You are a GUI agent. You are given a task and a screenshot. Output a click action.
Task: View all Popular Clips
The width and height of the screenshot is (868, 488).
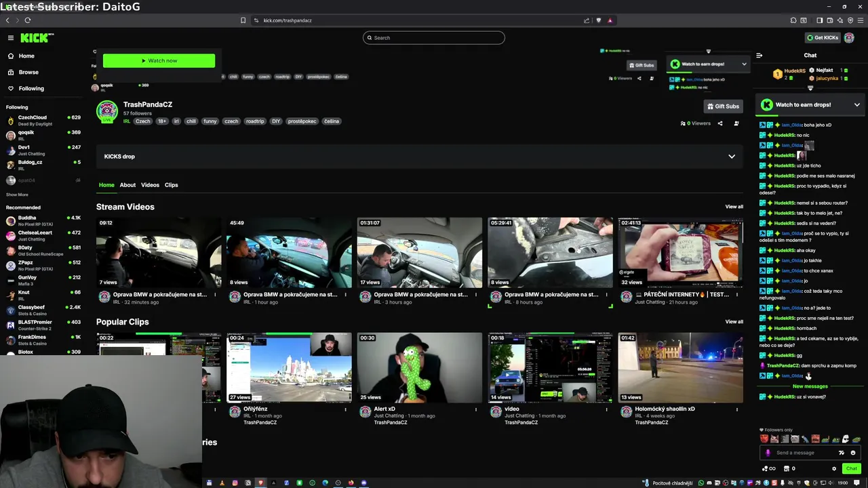click(x=734, y=322)
